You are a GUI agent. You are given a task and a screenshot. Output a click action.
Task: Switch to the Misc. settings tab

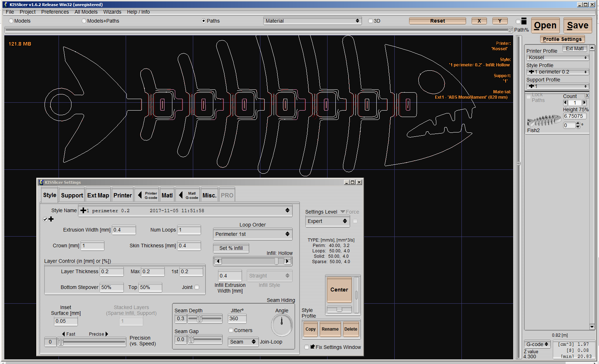pos(209,195)
